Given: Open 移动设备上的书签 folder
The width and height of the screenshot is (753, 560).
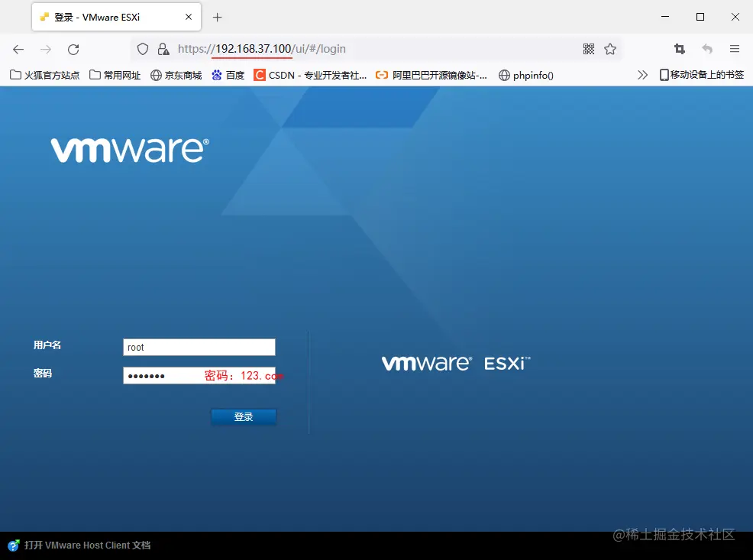Looking at the screenshot, I should [x=702, y=75].
